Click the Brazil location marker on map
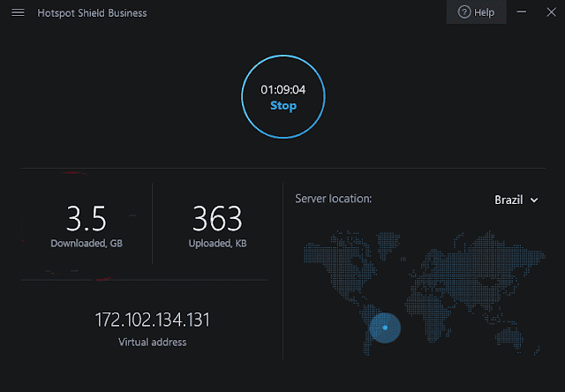The height and width of the screenshot is (392, 565). (385, 328)
